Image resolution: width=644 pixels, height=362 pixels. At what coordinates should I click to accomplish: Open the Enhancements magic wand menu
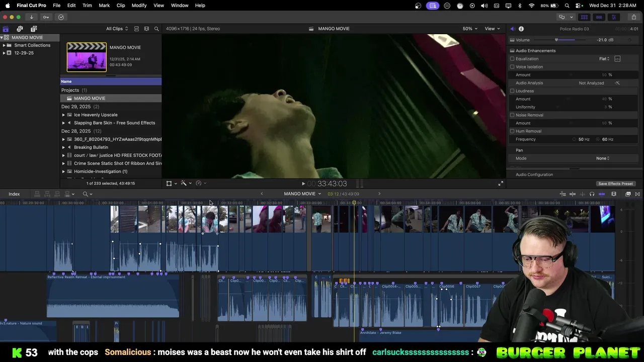[x=186, y=184]
